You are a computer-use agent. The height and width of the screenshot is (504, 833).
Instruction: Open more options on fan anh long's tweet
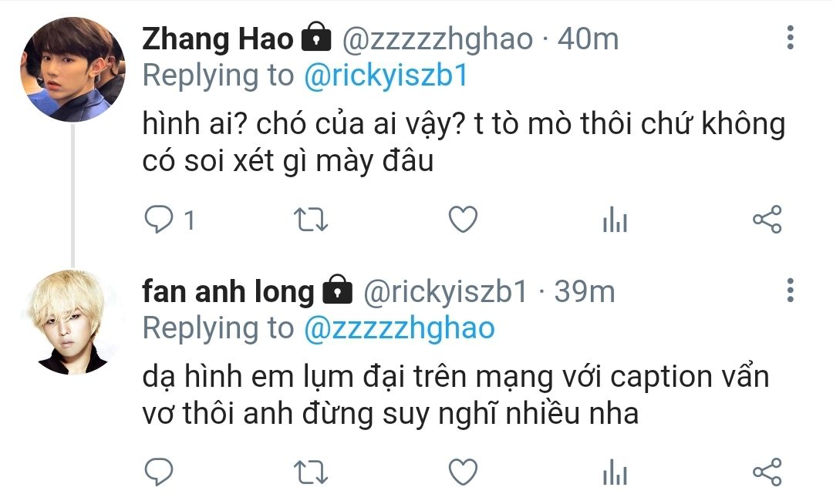pyautogui.click(x=791, y=291)
